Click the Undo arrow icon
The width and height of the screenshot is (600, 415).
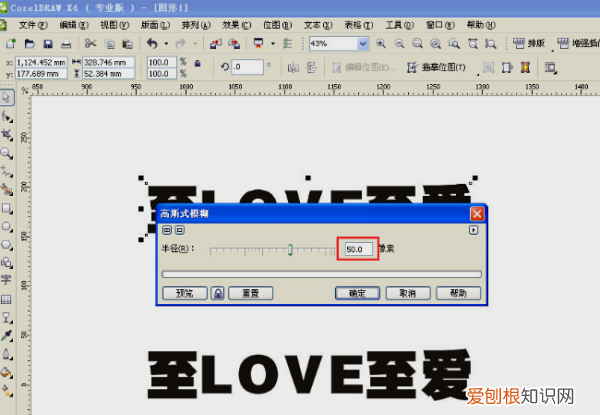pos(152,44)
